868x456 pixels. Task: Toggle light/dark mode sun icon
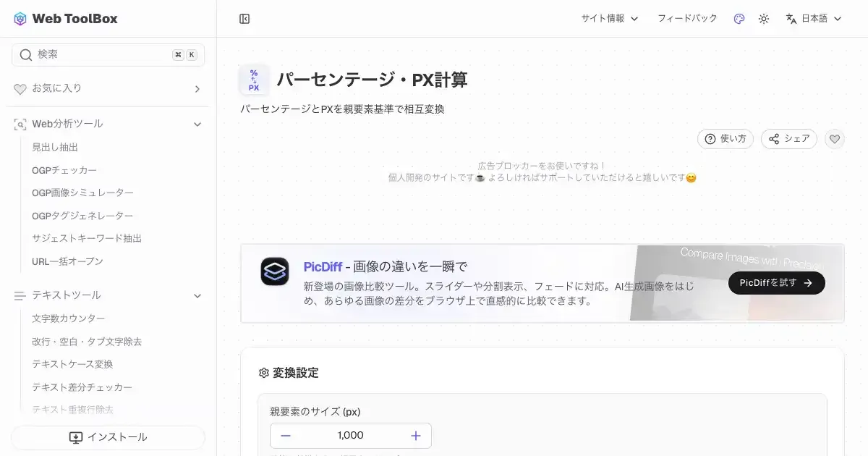coord(764,19)
